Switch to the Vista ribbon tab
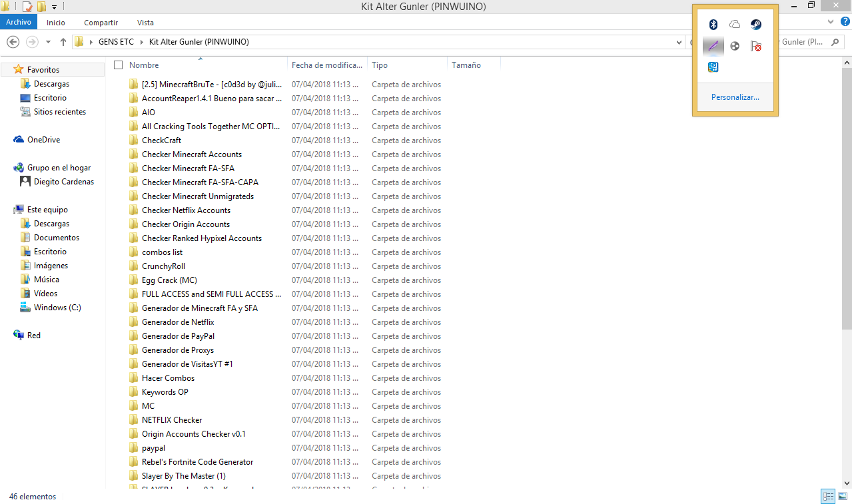The image size is (852, 504). point(145,23)
